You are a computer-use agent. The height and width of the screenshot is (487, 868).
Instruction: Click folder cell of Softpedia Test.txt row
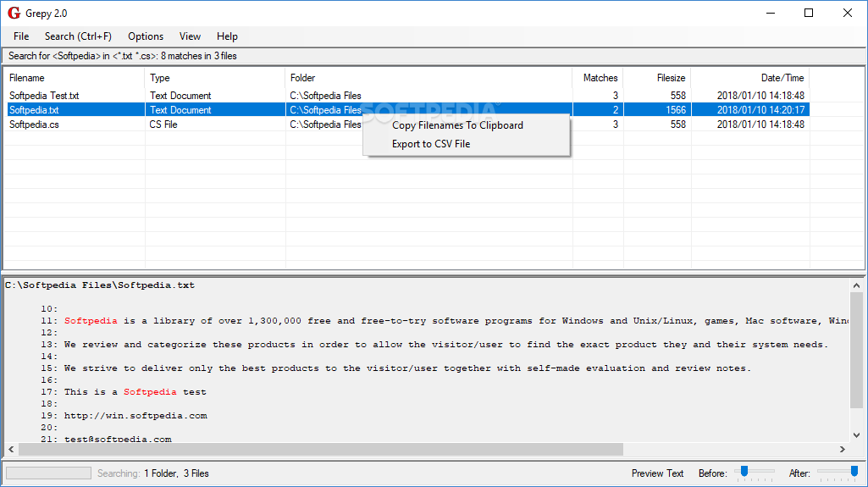[x=325, y=96]
